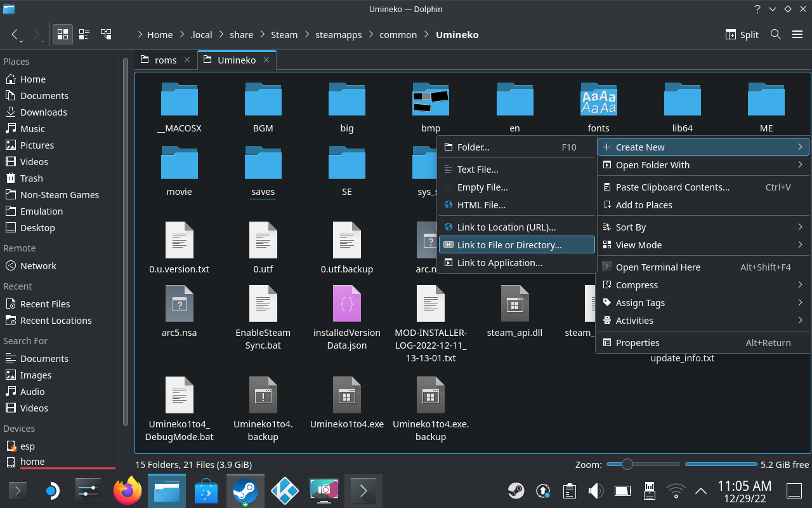812x508 pixels.
Task: Open Properties from the context menu
Action: click(x=704, y=343)
